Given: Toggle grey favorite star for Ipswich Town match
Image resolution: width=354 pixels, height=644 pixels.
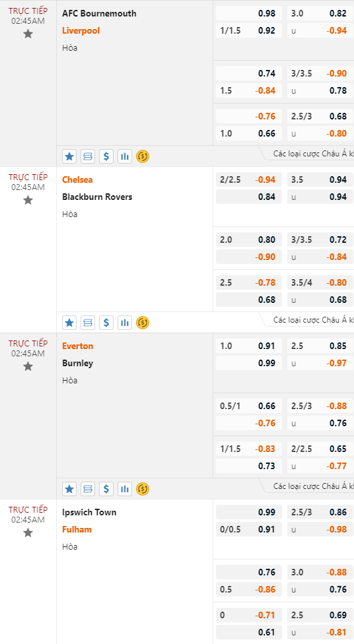Looking at the screenshot, I should 28,532.
